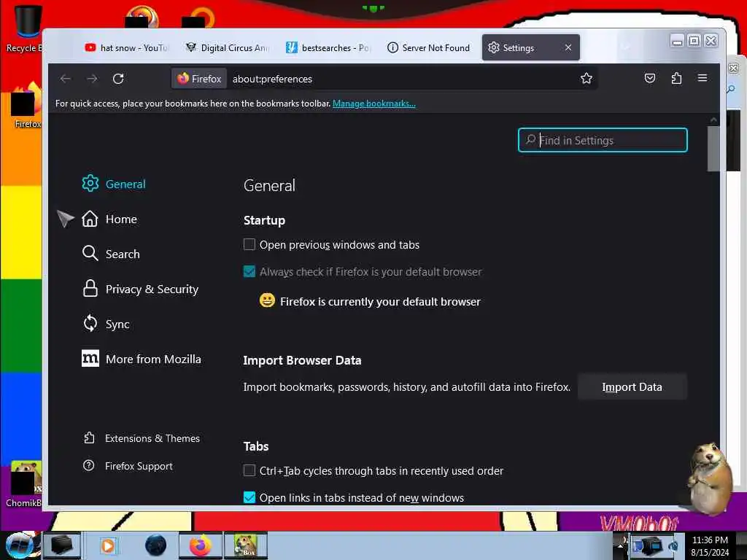Select the Search category label
Image resolution: width=747 pixels, height=560 pixels.
tap(123, 254)
